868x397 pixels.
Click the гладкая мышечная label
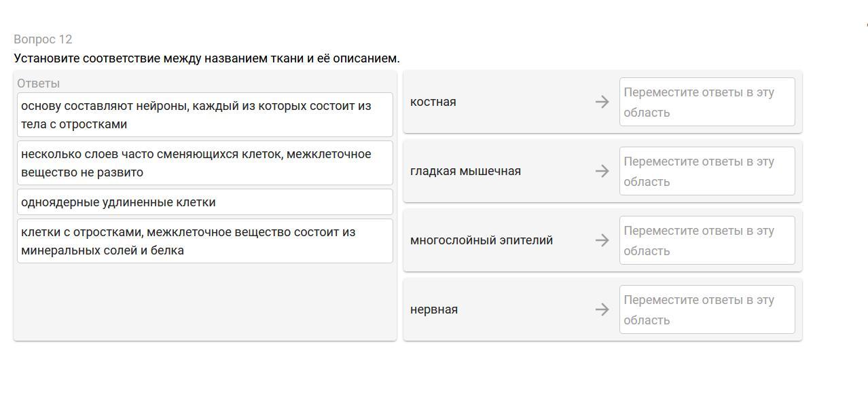point(465,171)
